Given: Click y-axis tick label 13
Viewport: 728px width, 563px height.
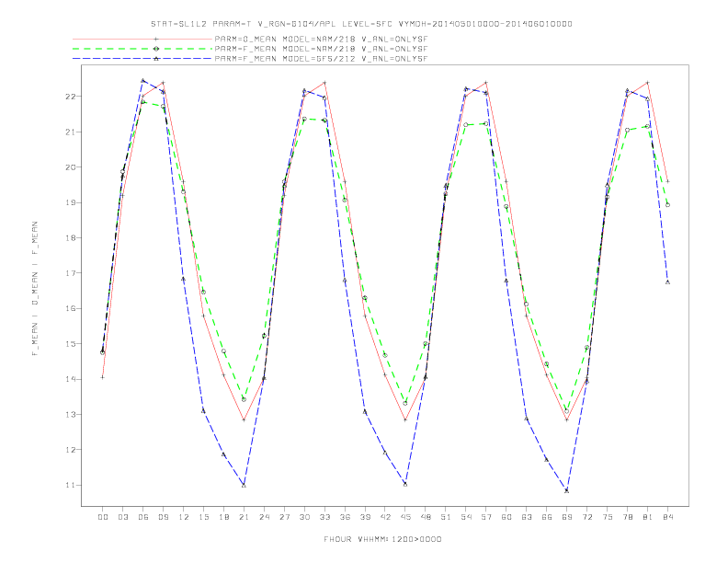Looking at the screenshot, I should click(x=70, y=414).
